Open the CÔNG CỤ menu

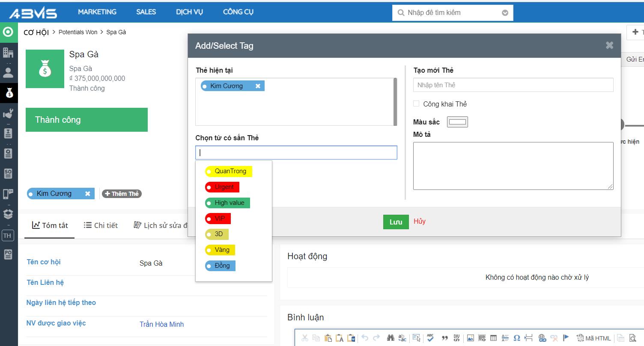pos(238,12)
